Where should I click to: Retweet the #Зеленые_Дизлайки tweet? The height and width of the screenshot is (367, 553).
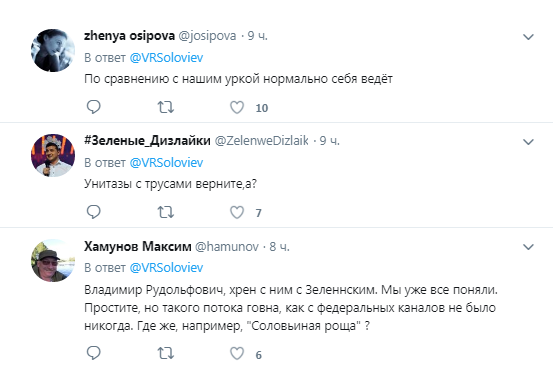coord(165,212)
